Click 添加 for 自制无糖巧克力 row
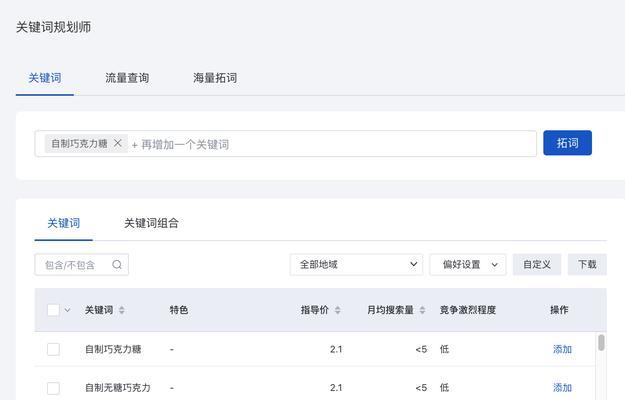625x400 pixels. [x=562, y=388]
